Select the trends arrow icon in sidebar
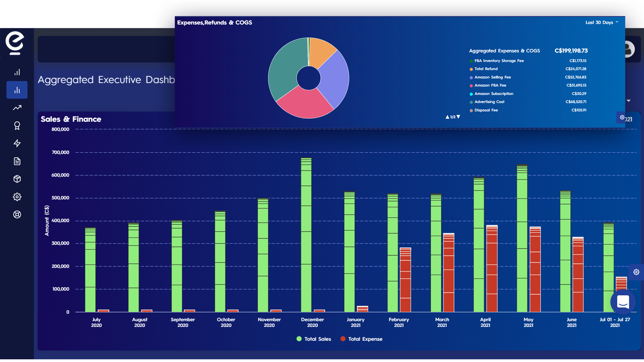The width and height of the screenshot is (644, 362). click(x=17, y=108)
